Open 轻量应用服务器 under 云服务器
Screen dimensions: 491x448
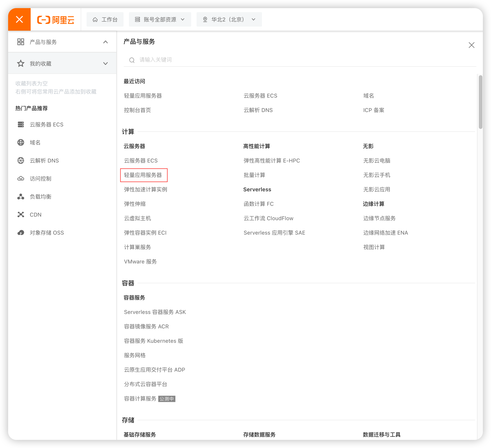pyautogui.click(x=143, y=175)
